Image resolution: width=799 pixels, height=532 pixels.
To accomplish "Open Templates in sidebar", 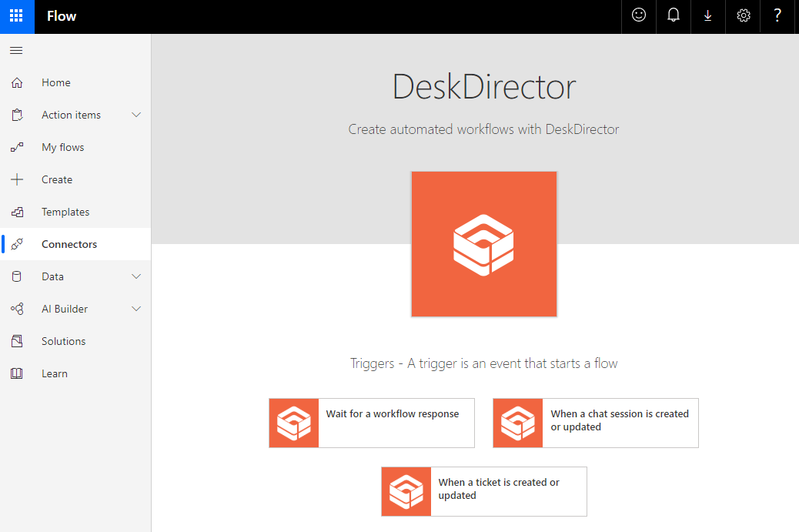I will (x=65, y=212).
